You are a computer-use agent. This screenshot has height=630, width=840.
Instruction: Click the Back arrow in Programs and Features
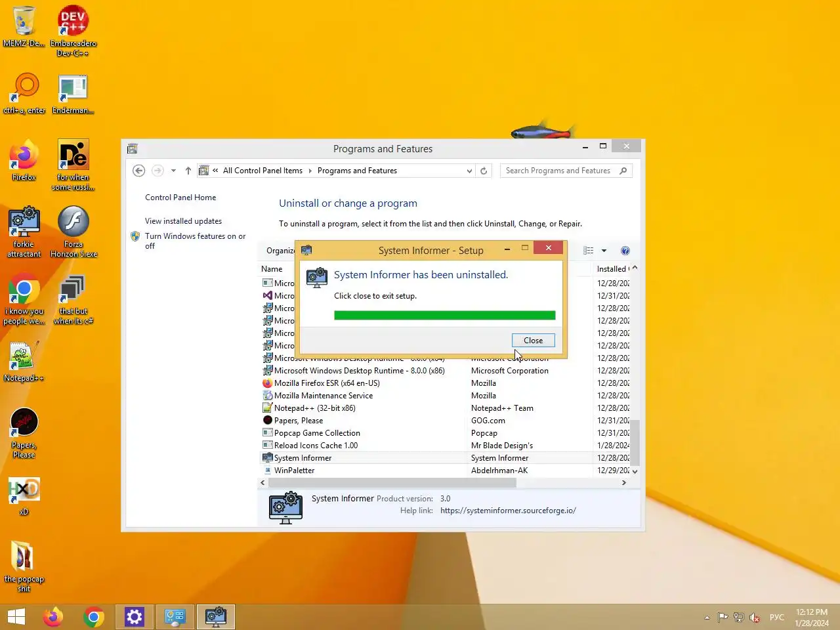pyautogui.click(x=138, y=171)
